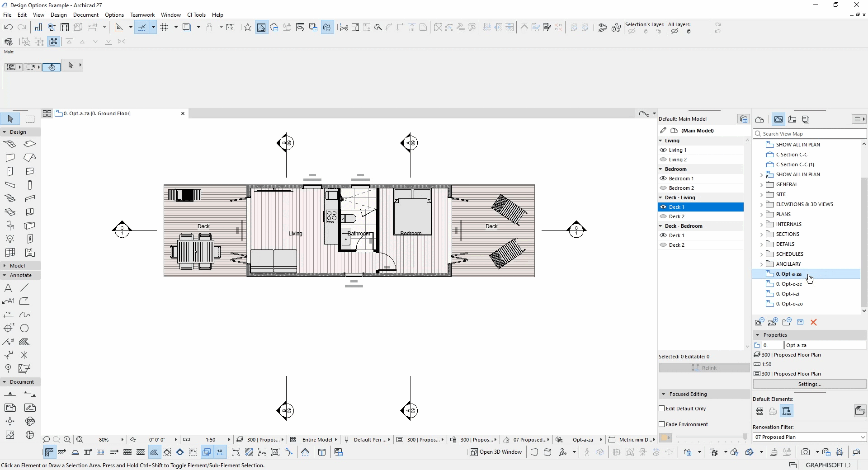This screenshot has width=868, height=470.
Task: Open Favorites via the star icon
Action: (247, 27)
